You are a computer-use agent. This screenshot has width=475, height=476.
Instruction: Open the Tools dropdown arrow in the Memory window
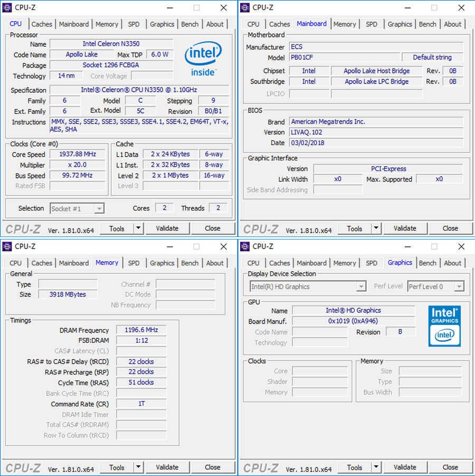(x=138, y=467)
